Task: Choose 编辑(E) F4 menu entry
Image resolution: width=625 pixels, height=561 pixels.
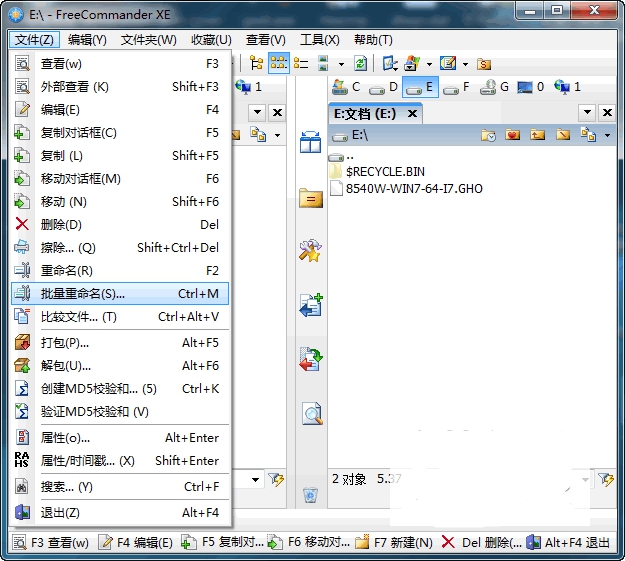Action: [x=120, y=110]
